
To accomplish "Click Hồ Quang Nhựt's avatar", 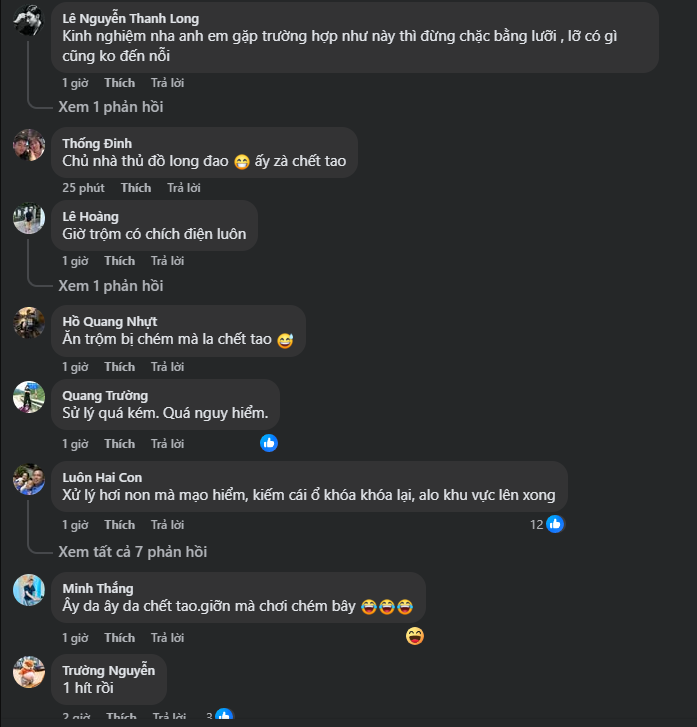I will (28, 322).
